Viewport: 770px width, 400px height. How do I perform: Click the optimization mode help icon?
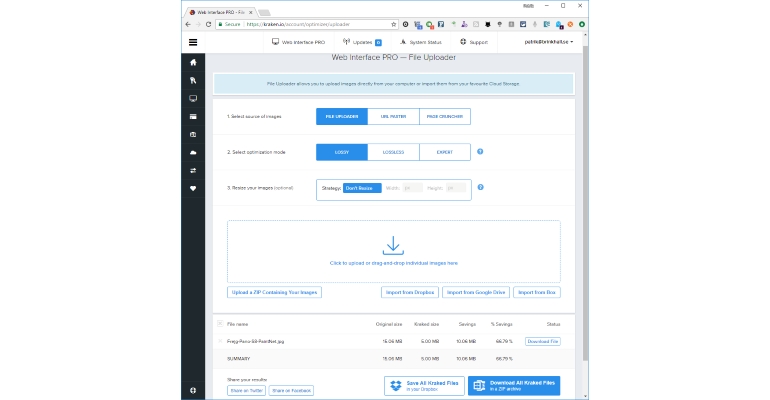coord(480,152)
